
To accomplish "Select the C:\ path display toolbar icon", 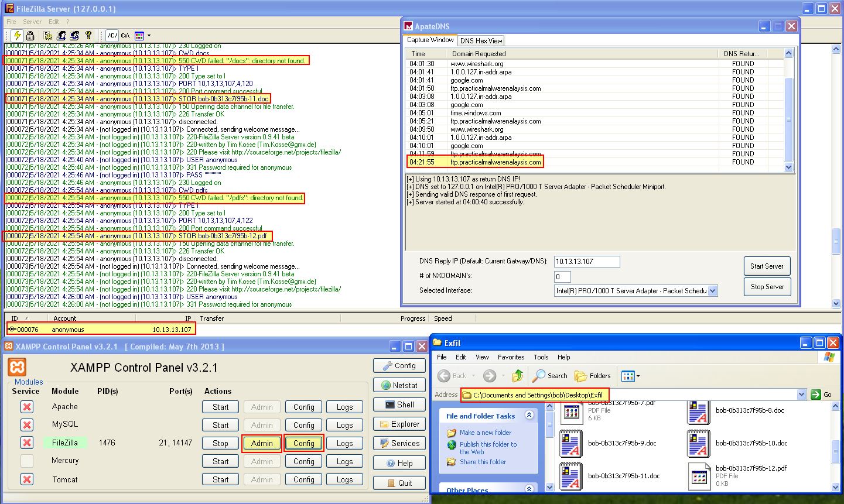I will [125, 36].
